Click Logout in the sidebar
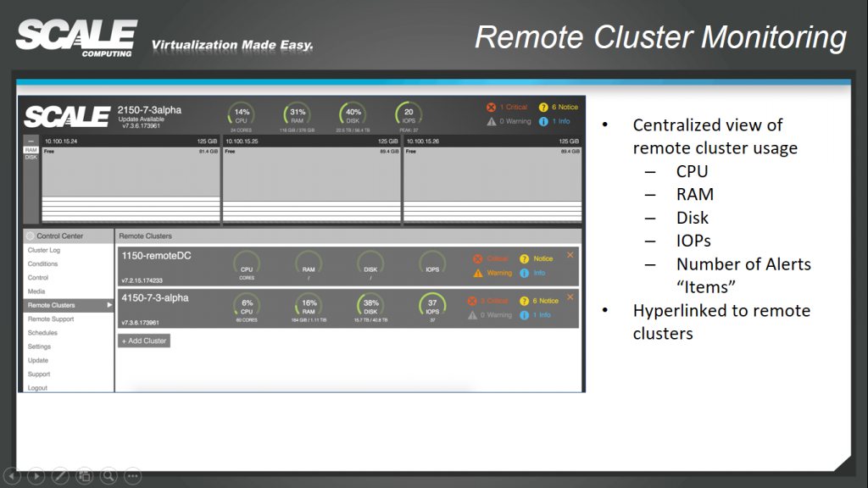The width and height of the screenshot is (868, 488). [37, 388]
